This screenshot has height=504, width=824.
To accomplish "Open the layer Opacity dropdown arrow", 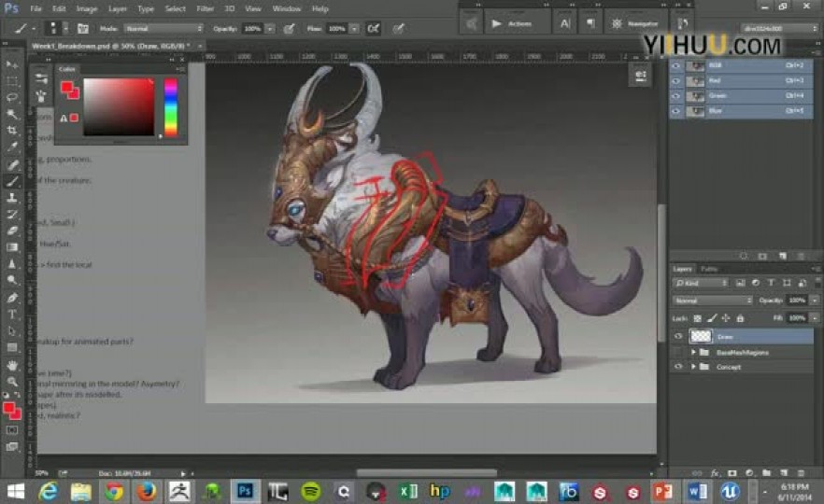I will (x=815, y=301).
